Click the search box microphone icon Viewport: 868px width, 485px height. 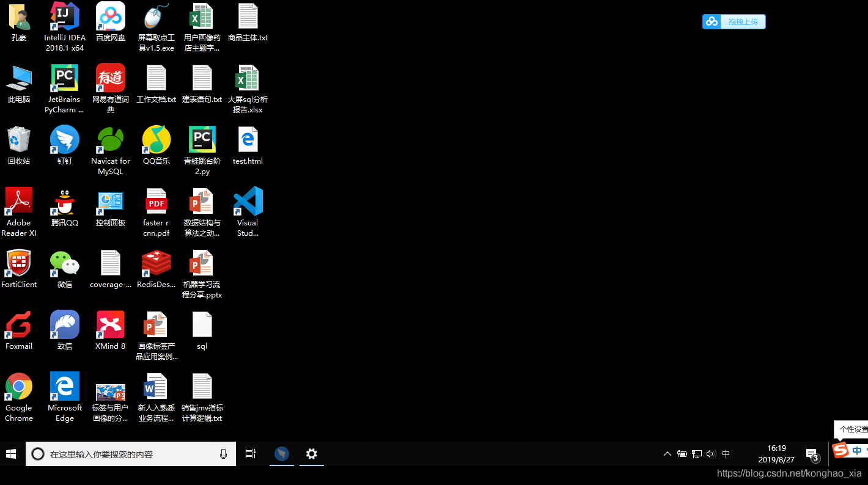[224, 454]
